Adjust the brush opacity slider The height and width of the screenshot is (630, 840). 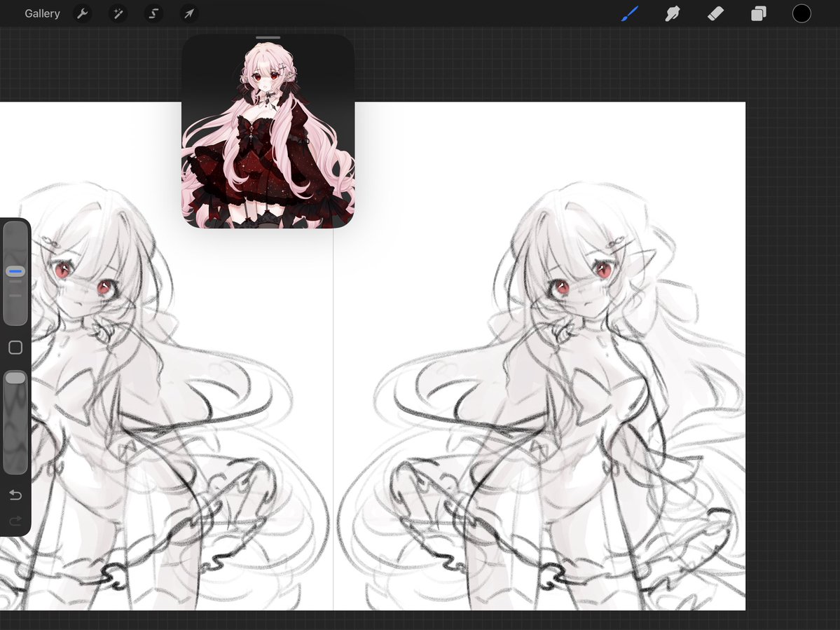coord(15,422)
